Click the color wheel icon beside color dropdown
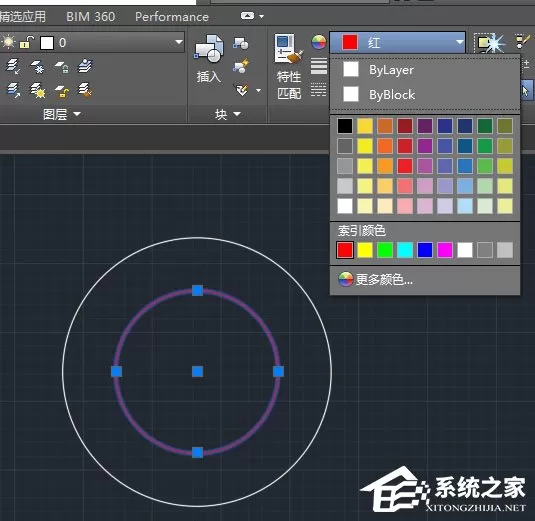This screenshot has width=535, height=521. point(318,43)
